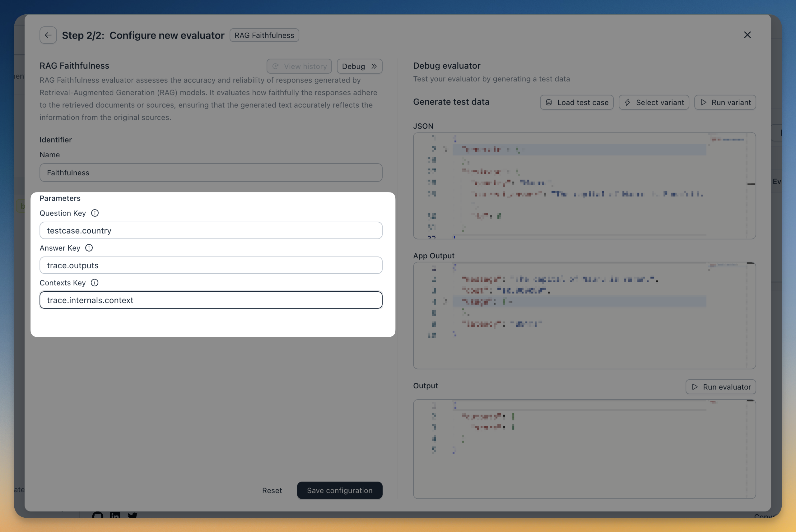The image size is (796, 532).
Task: Edit the Contexts Key field trace.internals.context
Action: [211, 300]
